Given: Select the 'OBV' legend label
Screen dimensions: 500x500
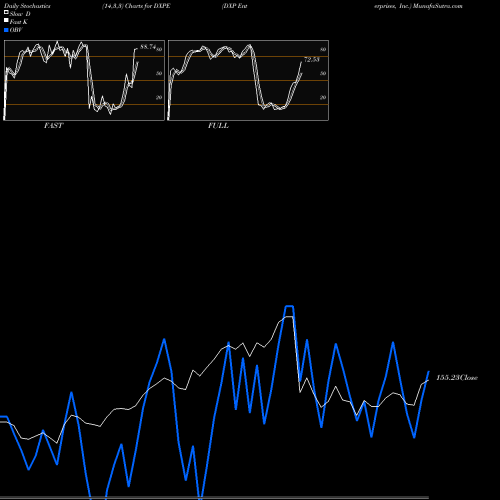Looking at the screenshot, I should pyautogui.click(x=16, y=30).
